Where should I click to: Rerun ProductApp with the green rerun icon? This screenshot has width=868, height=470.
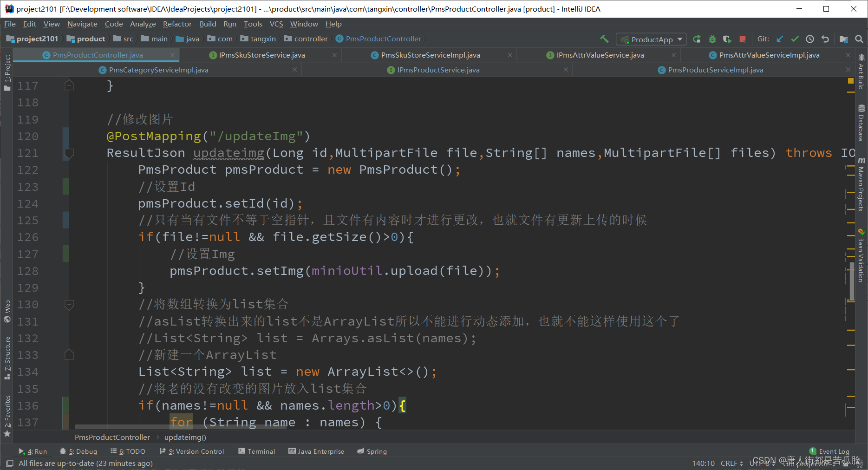click(697, 39)
